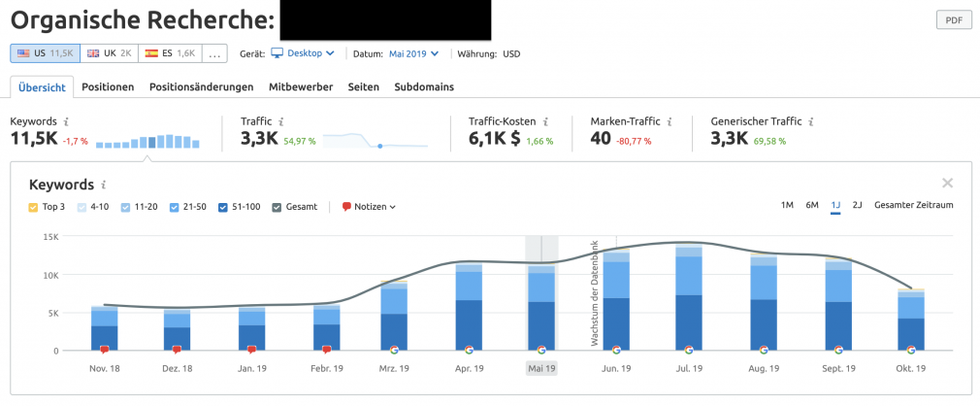Open the Mai 2019 date dropdown

[413, 53]
